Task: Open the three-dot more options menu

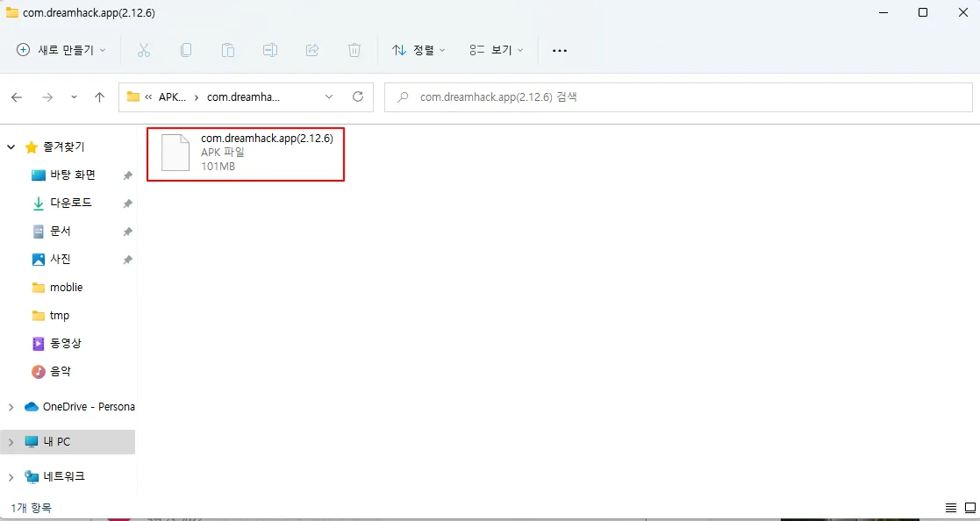Action: 560,50
